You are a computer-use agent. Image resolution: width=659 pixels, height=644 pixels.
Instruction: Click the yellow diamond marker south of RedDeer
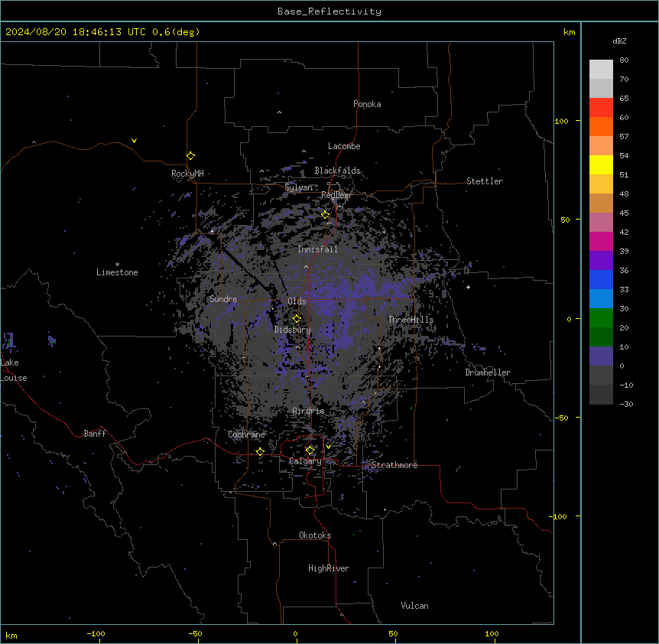coord(326,215)
